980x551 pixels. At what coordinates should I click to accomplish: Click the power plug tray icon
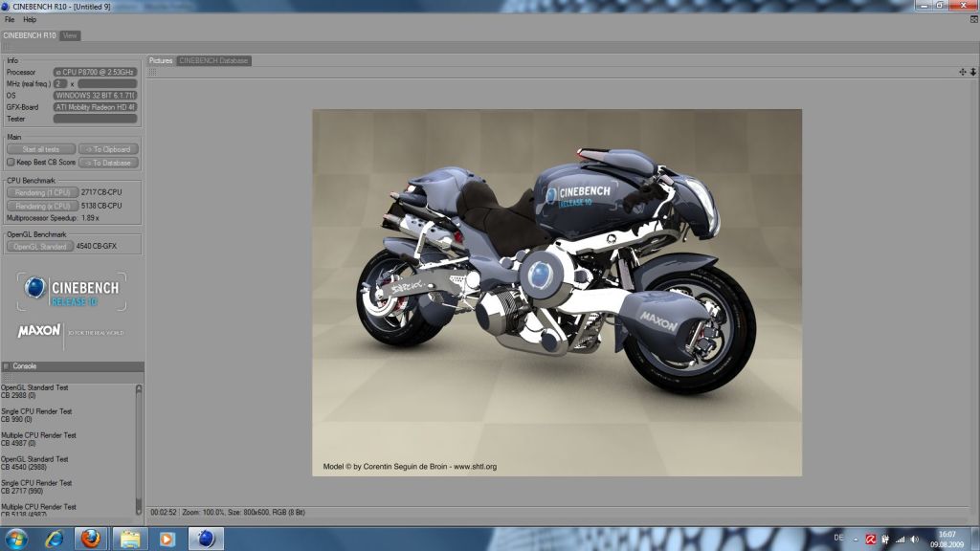click(x=885, y=540)
